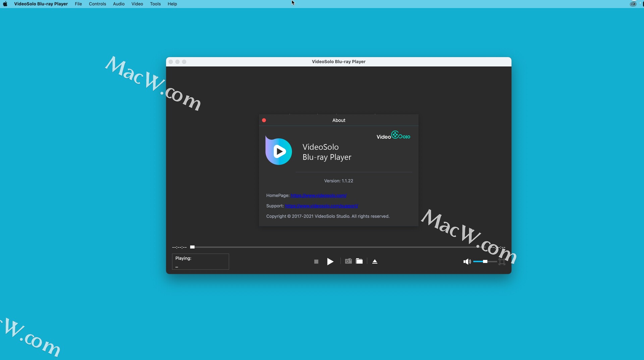Open the Audio menu
The height and width of the screenshot is (360, 644).
[x=119, y=4]
